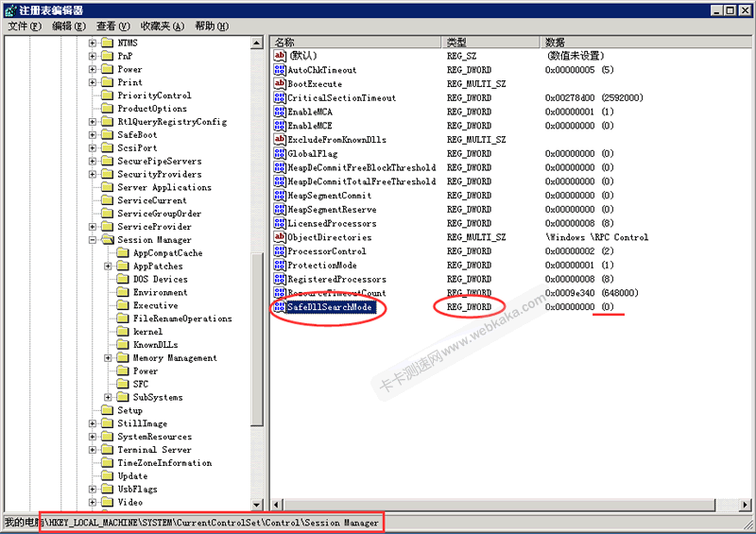Expand the SubSystems key
The width and height of the screenshot is (756, 534).
[x=108, y=398]
